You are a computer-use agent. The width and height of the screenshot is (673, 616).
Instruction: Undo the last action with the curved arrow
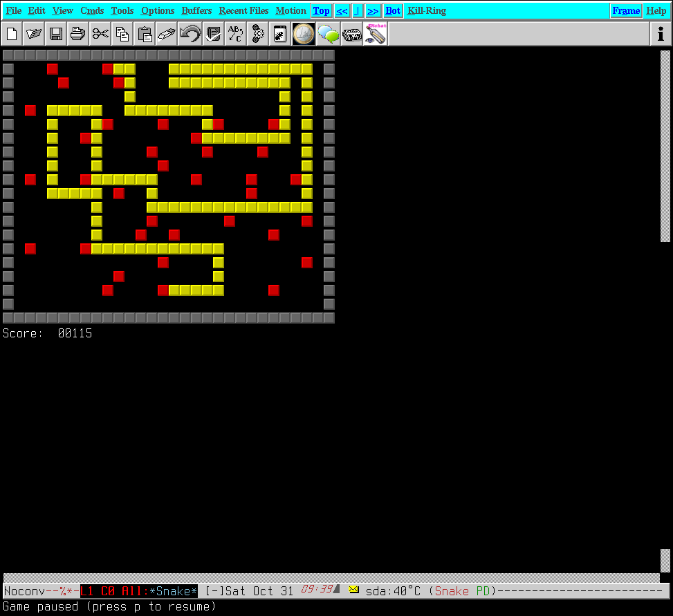[190, 34]
